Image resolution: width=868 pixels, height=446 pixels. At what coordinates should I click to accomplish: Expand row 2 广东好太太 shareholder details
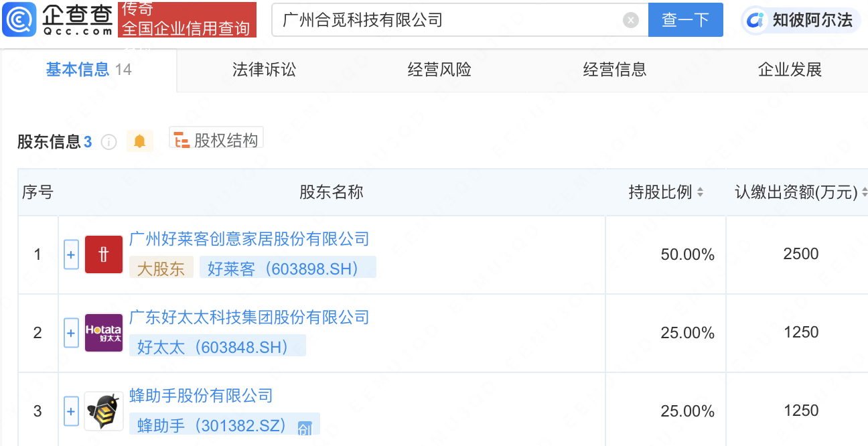click(x=72, y=333)
